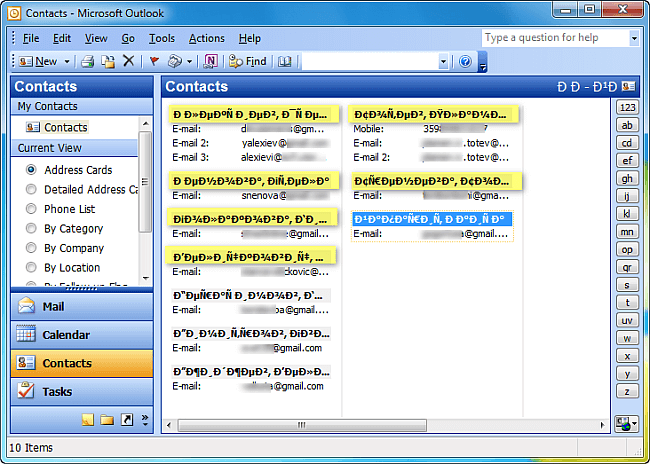
Task: Click the search contact input field
Action: click(370, 61)
